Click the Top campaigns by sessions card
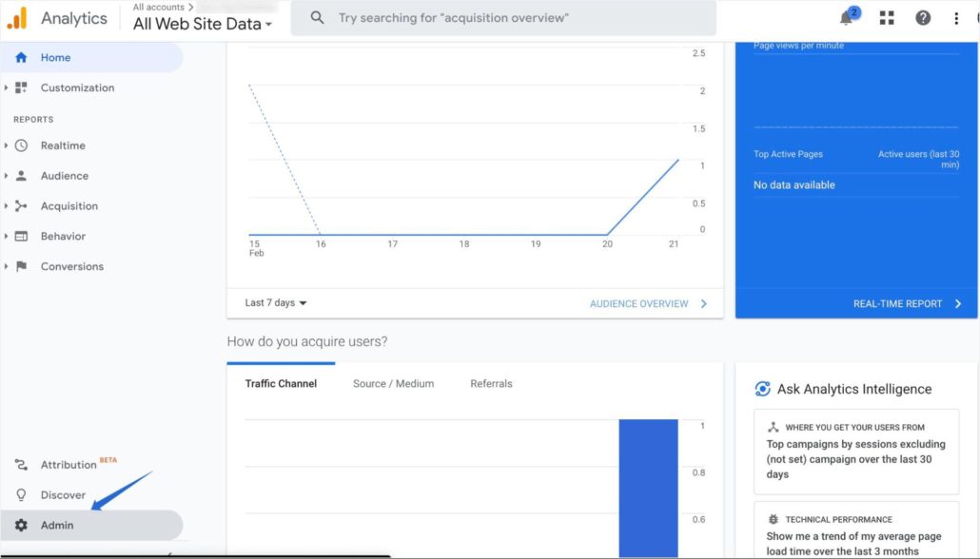The height and width of the screenshot is (559, 980). (x=856, y=452)
